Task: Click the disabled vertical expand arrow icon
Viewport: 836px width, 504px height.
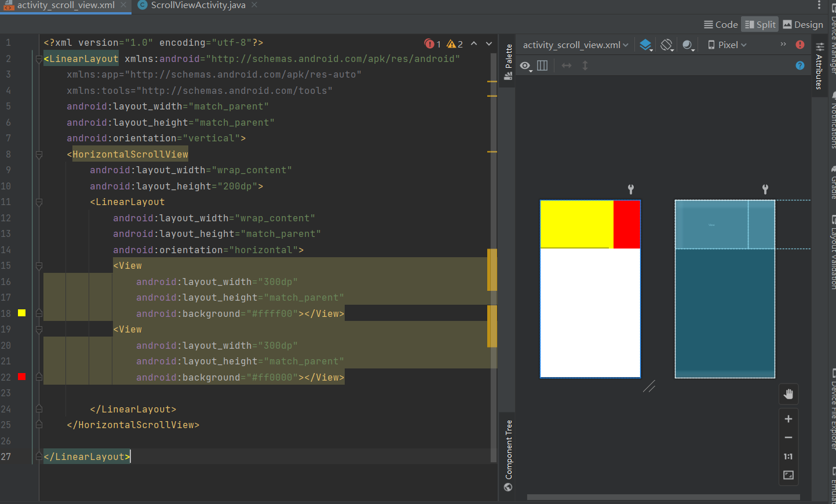Action: [585, 65]
